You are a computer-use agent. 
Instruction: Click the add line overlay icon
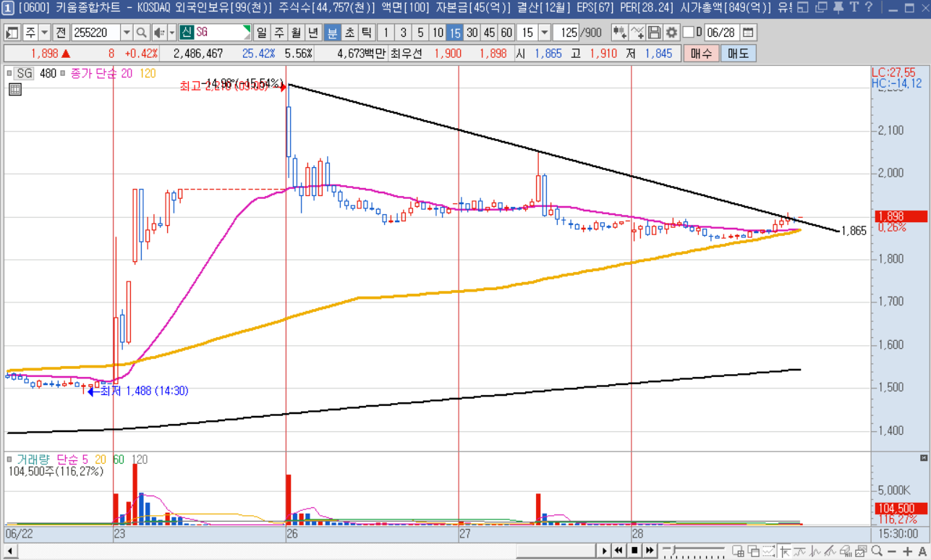coord(637,33)
